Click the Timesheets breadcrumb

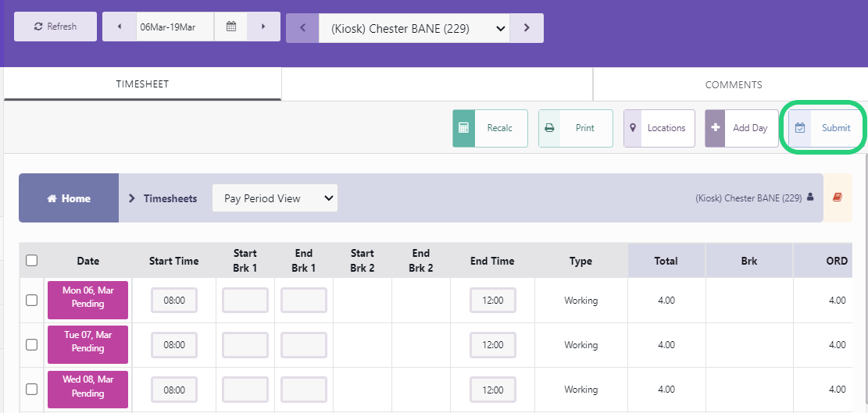[170, 198]
